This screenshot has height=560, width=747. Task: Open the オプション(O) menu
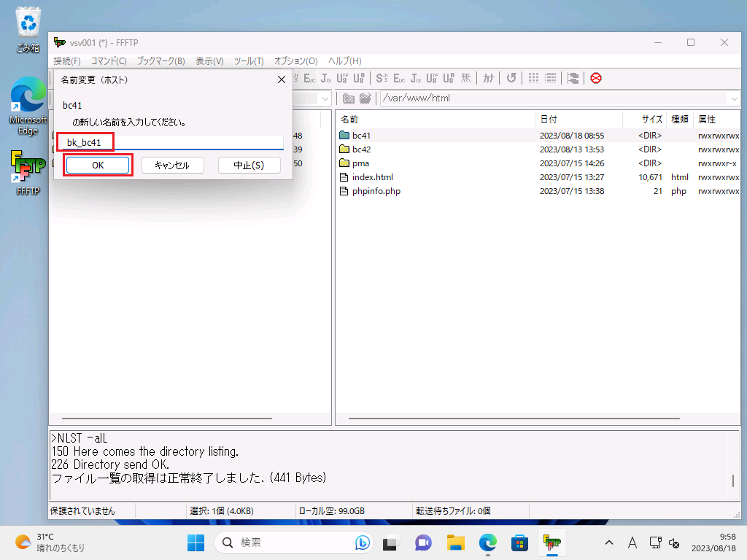295,61
